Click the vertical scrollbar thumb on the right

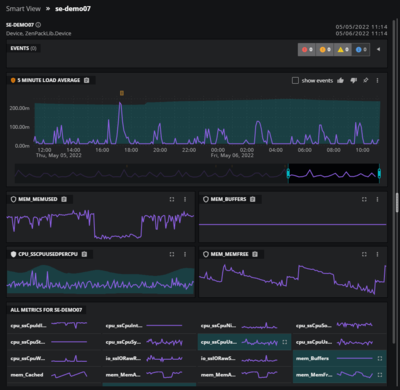[x=397, y=202]
